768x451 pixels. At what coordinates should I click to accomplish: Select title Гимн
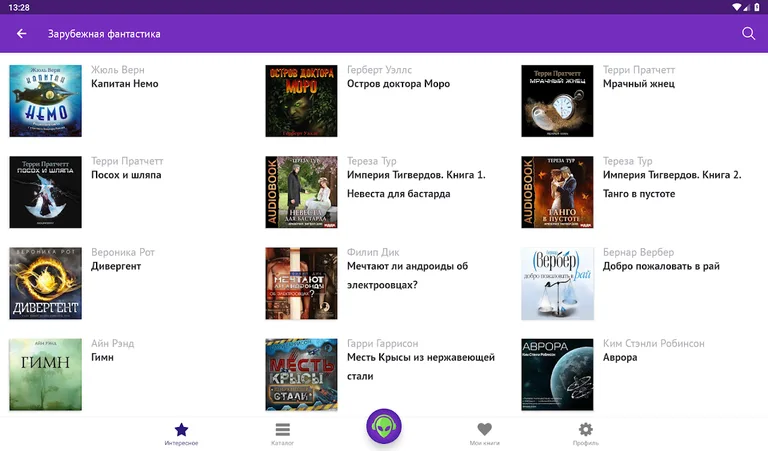pyautogui.click(x=102, y=357)
